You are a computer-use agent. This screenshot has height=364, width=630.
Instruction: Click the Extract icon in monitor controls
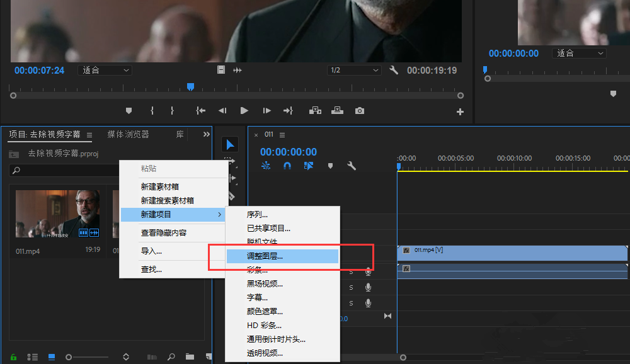(x=337, y=111)
